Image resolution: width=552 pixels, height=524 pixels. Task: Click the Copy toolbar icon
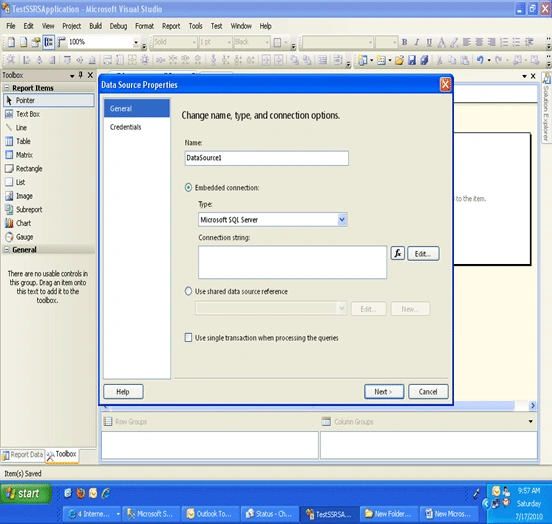452,60
